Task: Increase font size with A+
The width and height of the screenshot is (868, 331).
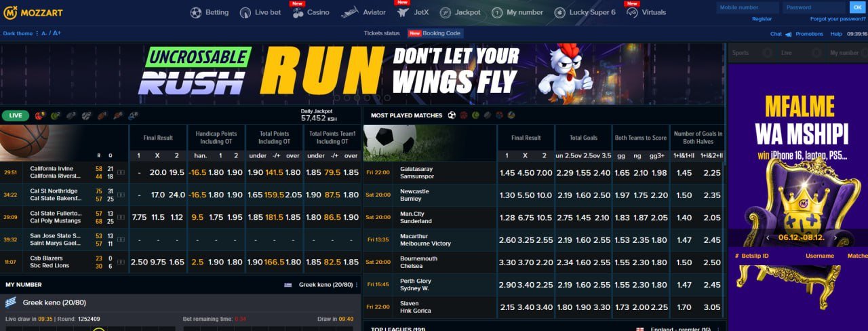Action: 56,33
